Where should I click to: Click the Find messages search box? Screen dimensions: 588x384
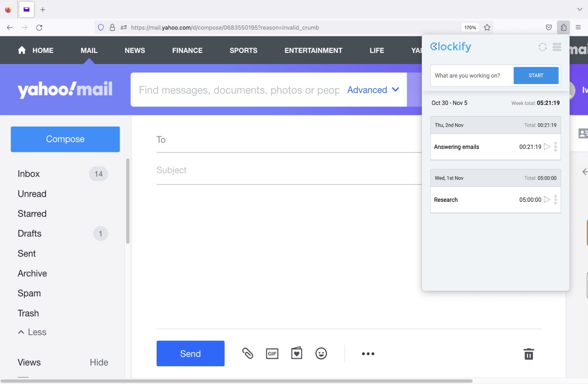[x=239, y=90]
